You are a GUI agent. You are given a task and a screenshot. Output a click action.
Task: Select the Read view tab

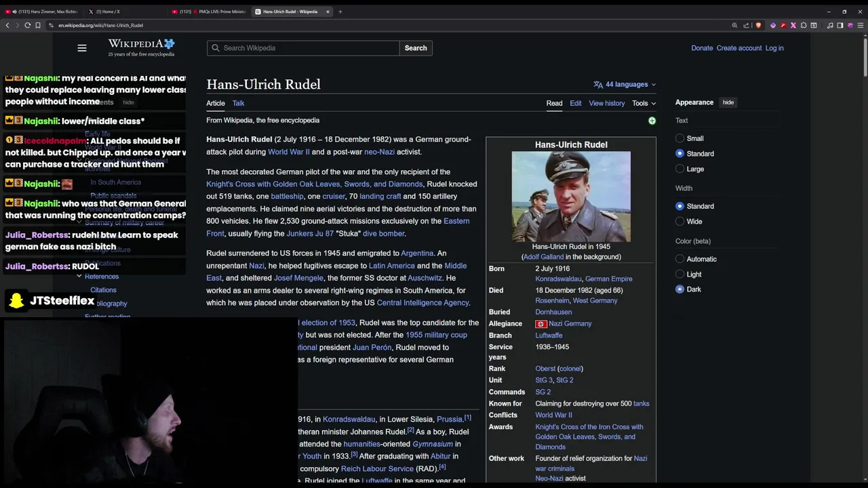click(554, 104)
